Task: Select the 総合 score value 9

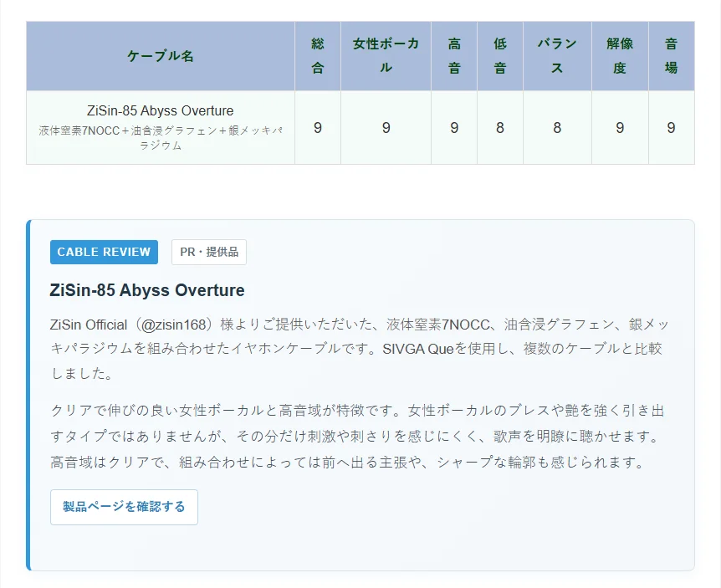Action: tap(318, 128)
